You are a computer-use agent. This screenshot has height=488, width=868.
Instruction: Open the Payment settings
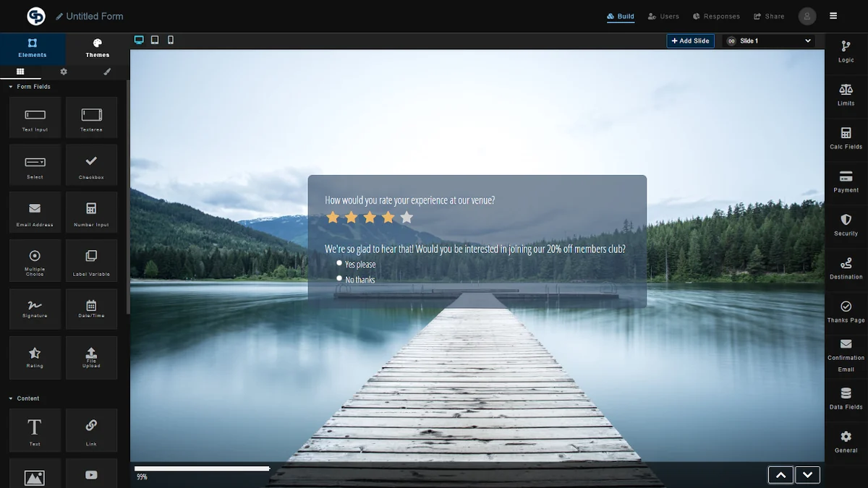tap(846, 181)
